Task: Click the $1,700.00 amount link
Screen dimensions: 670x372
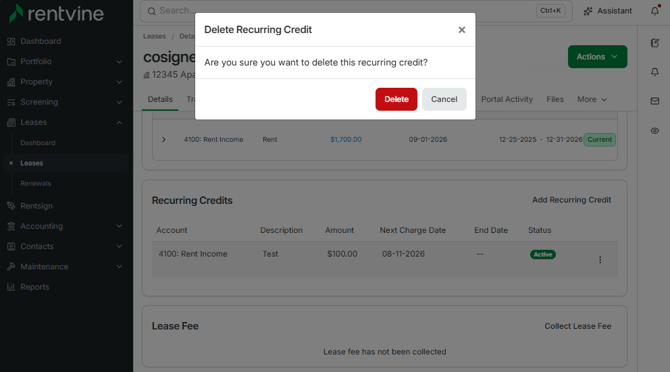Action: pos(346,140)
